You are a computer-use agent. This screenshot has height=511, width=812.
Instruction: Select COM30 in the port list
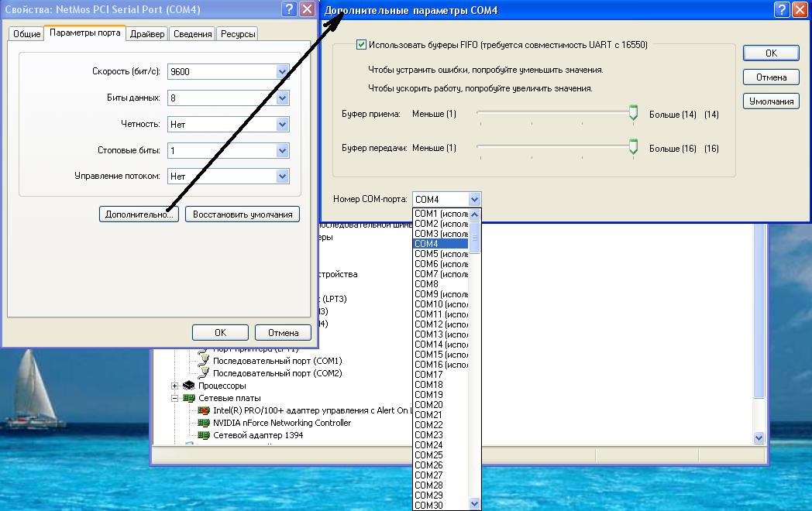441,505
